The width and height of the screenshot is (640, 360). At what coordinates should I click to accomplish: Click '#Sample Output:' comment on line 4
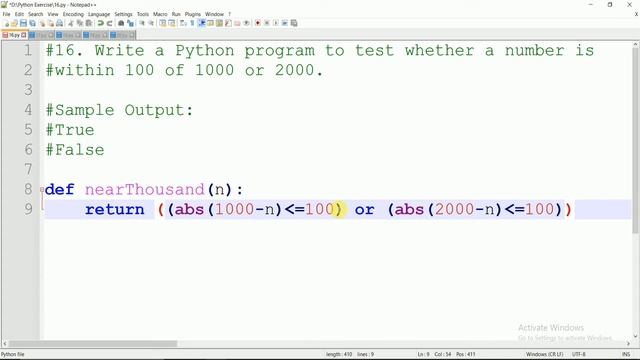(x=119, y=110)
